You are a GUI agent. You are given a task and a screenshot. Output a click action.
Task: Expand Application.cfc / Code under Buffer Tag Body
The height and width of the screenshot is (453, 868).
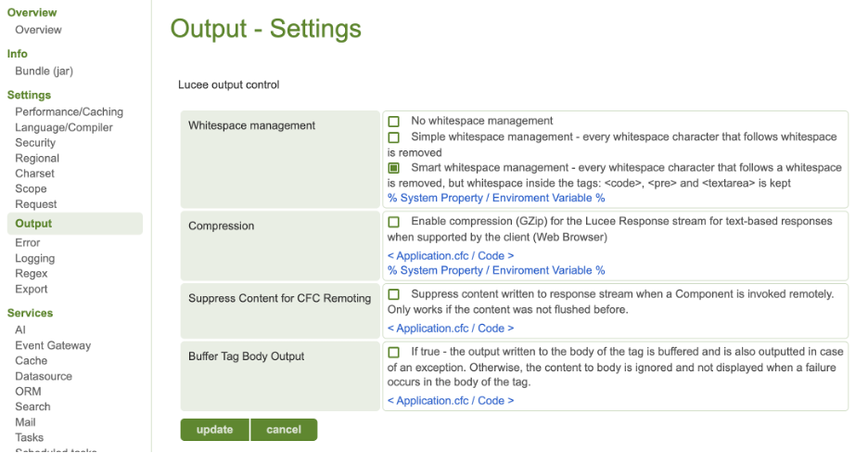pyautogui.click(x=450, y=401)
